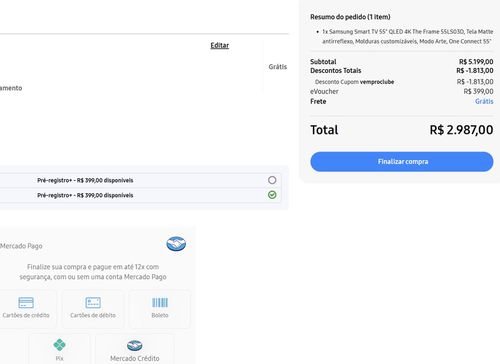Select the unchecked Pré-registro+ radio option

click(272, 180)
